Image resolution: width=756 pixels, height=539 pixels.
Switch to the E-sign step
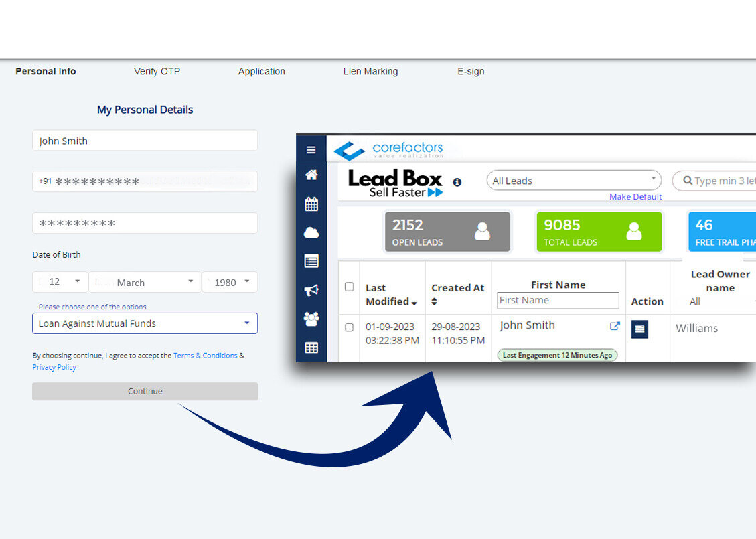point(471,72)
